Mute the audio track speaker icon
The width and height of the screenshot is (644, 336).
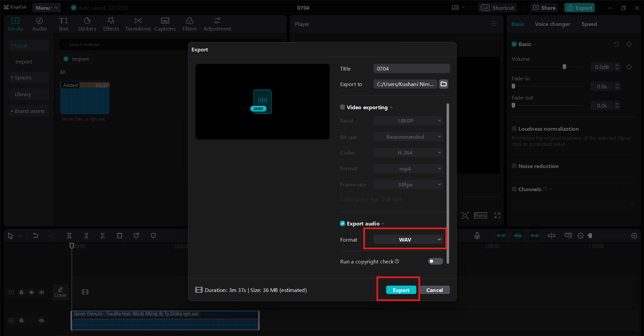(41, 320)
